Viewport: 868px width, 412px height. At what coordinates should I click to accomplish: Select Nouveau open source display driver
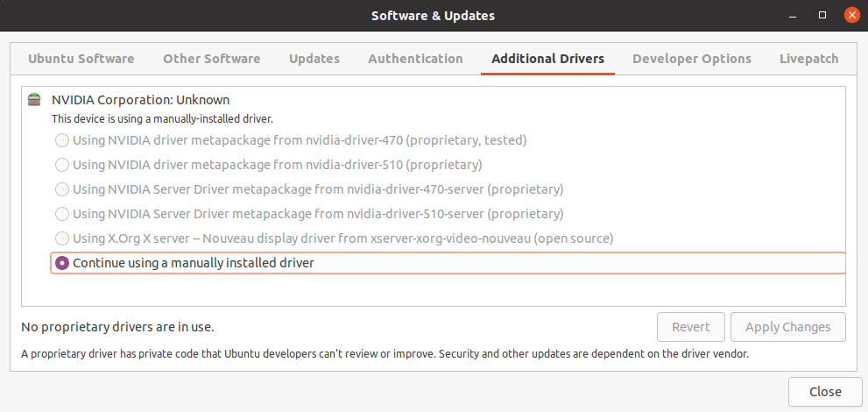(x=62, y=238)
